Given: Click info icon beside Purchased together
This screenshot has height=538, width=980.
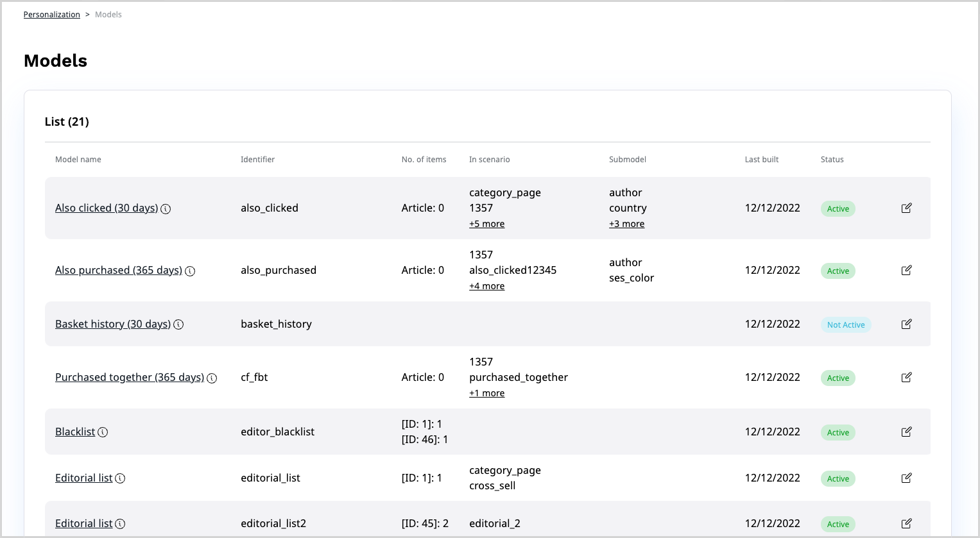Looking at the screenshot, I should click(x=212, y=378).
